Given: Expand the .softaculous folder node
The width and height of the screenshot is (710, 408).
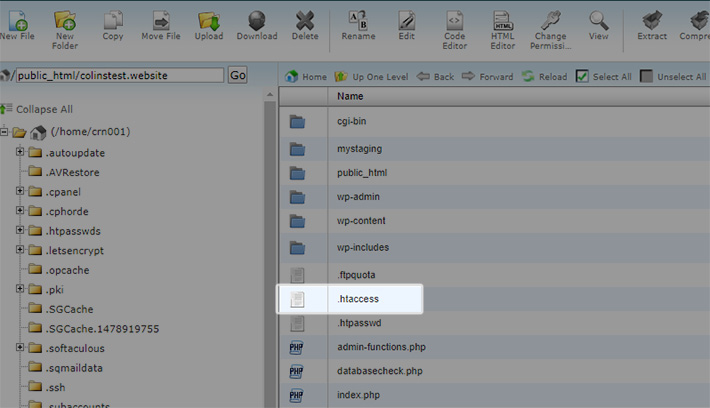Looking at the screenshot, I should [20, 348].
